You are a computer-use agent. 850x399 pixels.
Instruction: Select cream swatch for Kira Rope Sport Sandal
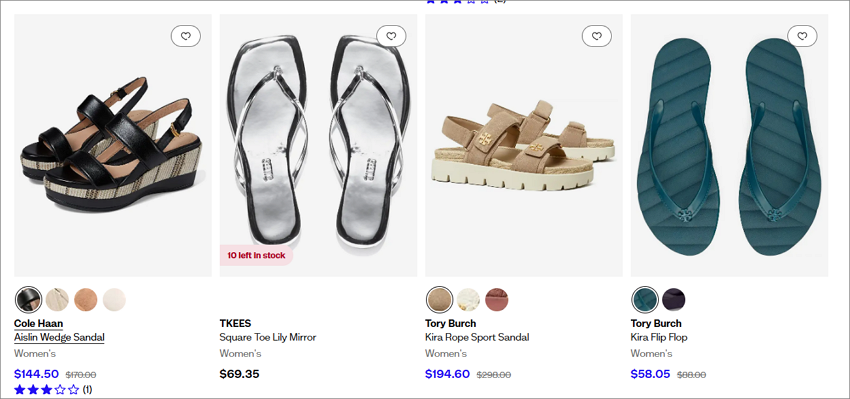(x=468, y=300)
